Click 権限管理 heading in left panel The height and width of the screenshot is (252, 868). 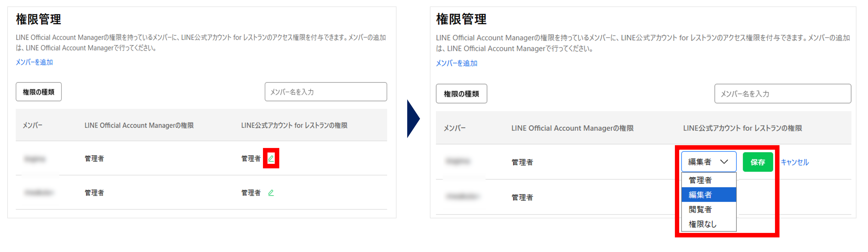click(x=38, y=19)
